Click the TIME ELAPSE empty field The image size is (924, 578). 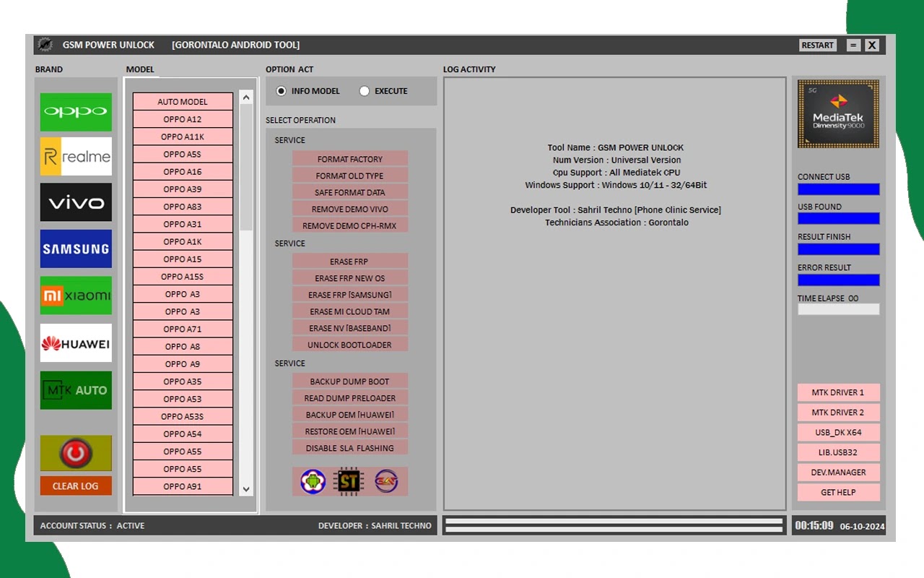tap(839, 309)
